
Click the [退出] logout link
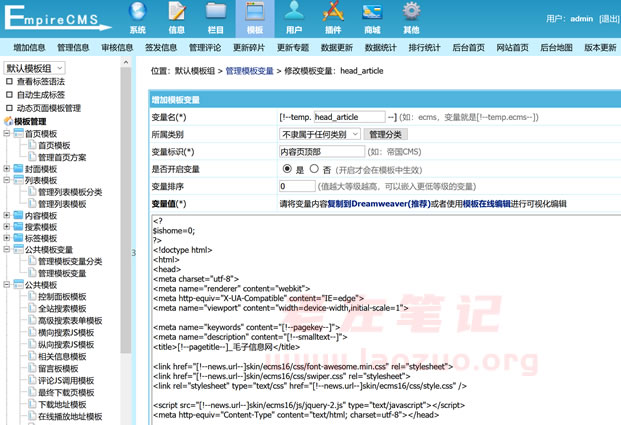pos(609,19)
